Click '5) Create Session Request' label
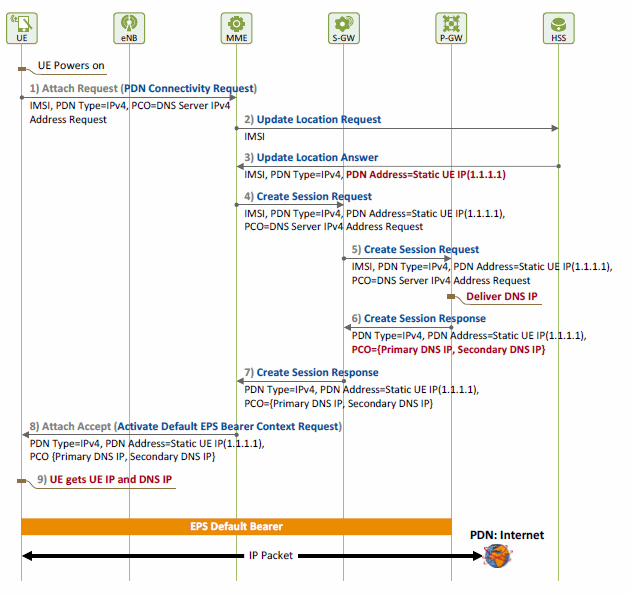Image resolution: width=631 pixels, height=595 pixels. (415, 249)
